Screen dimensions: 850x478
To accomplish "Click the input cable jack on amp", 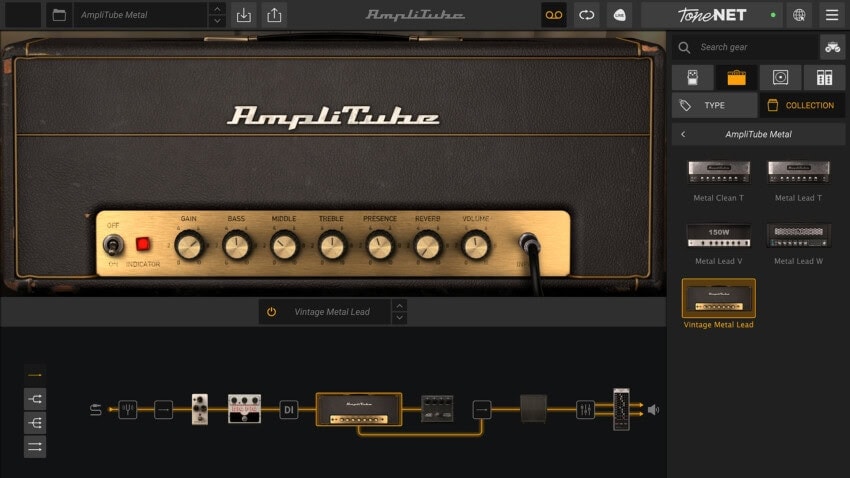I will (x=528, y=243).
